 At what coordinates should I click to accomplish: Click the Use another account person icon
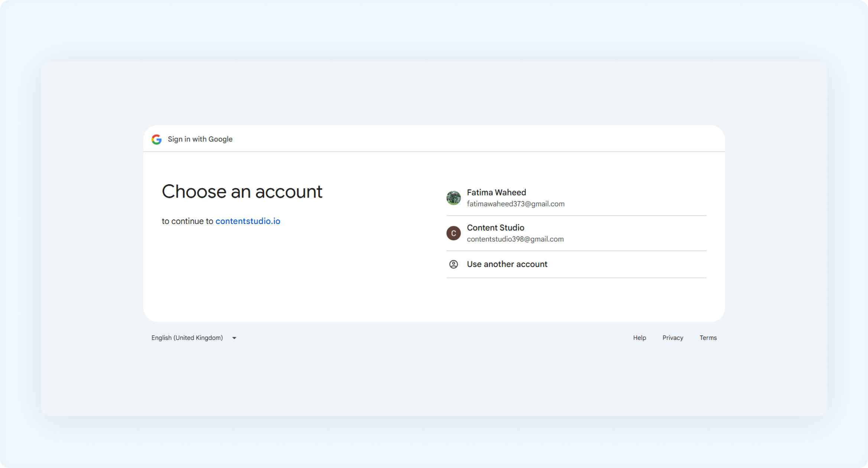453,264
